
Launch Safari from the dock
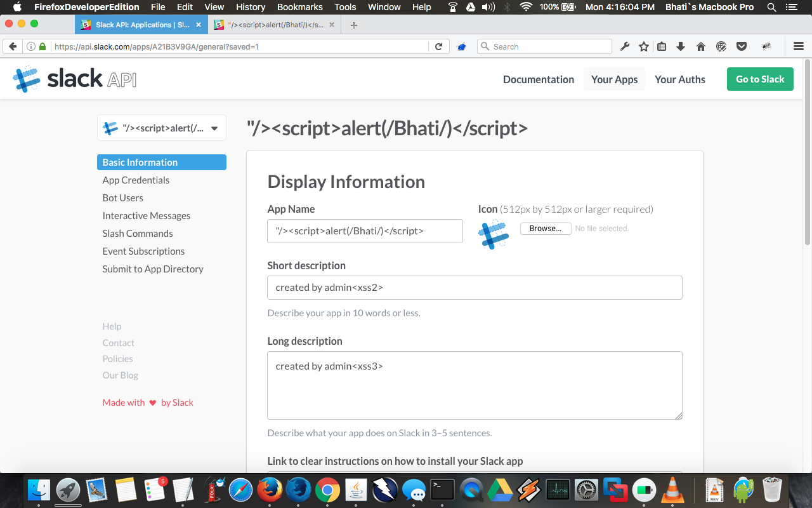point(240,490)
